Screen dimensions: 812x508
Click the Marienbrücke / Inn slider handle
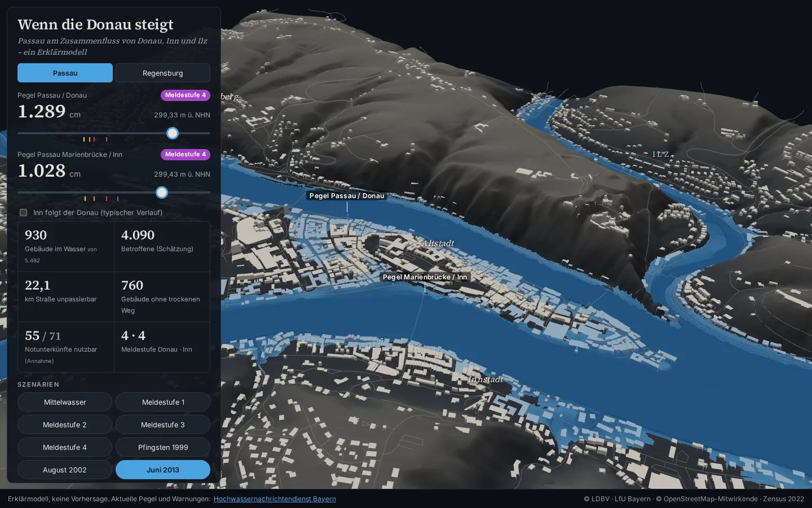pyautogui.click(x=162, y=192)
